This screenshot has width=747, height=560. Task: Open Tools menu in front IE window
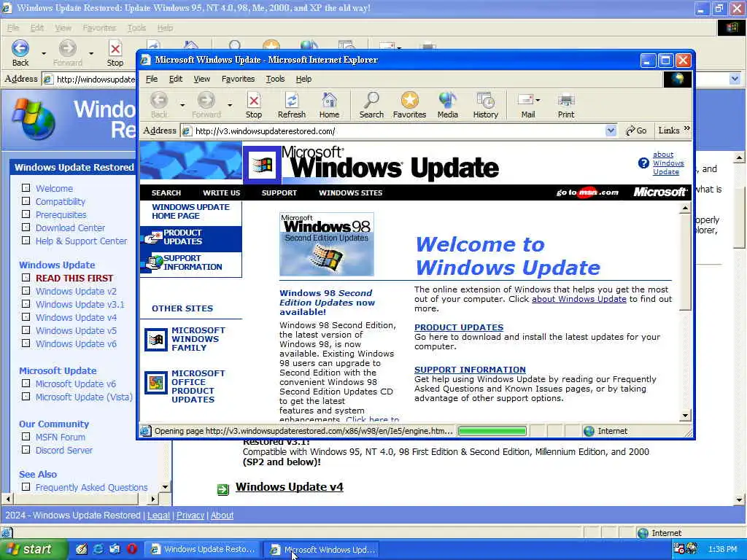[275, 79]
